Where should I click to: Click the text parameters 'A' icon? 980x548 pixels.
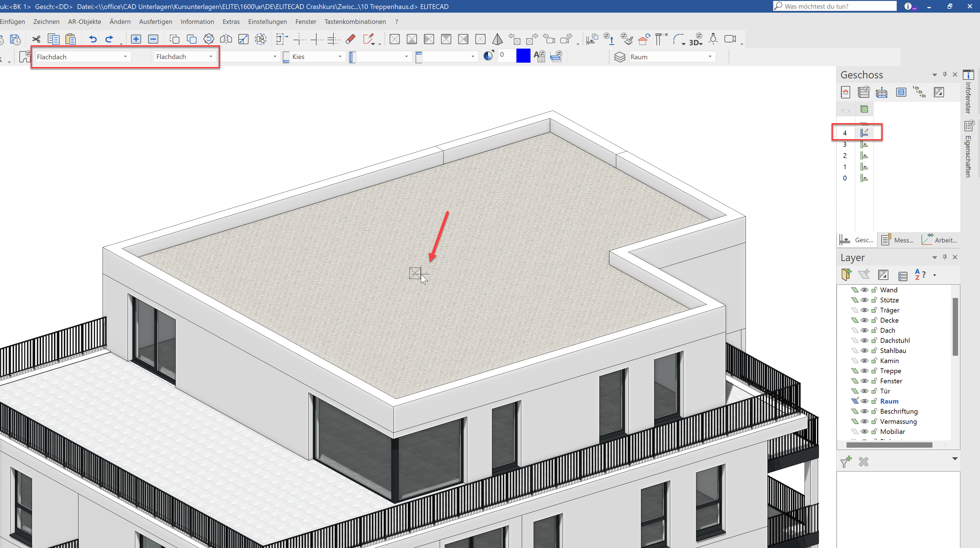pos(539,57)
